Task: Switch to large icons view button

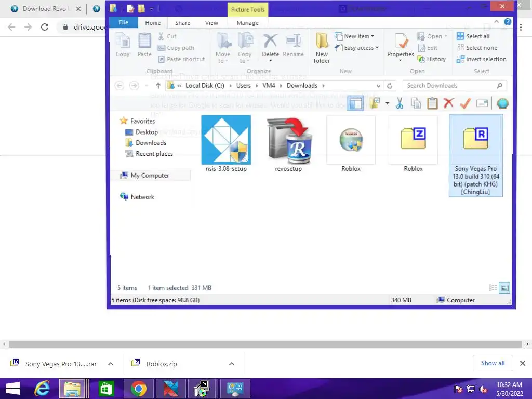Action: coord(504,288)
